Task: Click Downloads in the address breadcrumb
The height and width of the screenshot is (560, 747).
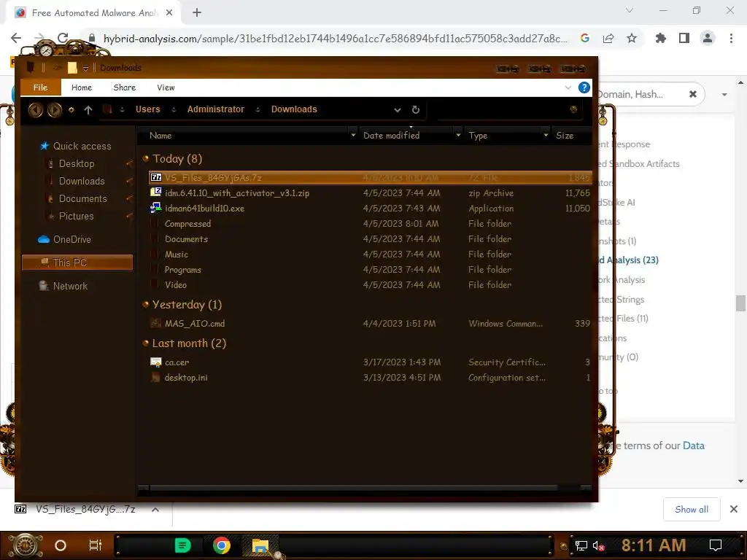Action: pyautogui.click(x=294, y=109)
